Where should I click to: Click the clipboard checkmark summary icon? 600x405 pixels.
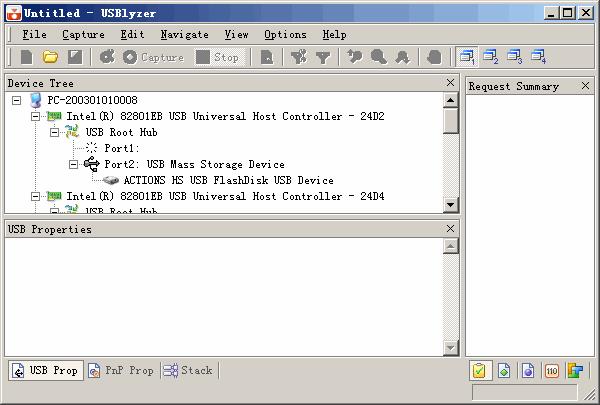click(480, 371)
